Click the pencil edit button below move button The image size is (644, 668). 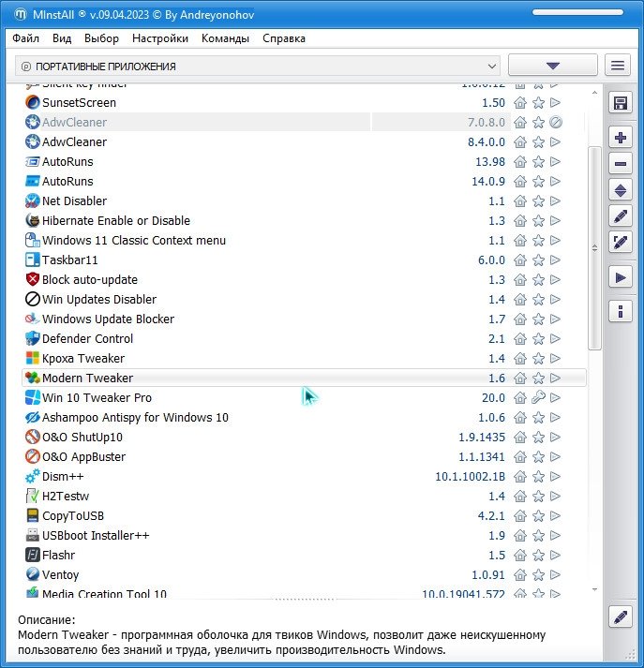pyautogui.click(x=621, y=216)
